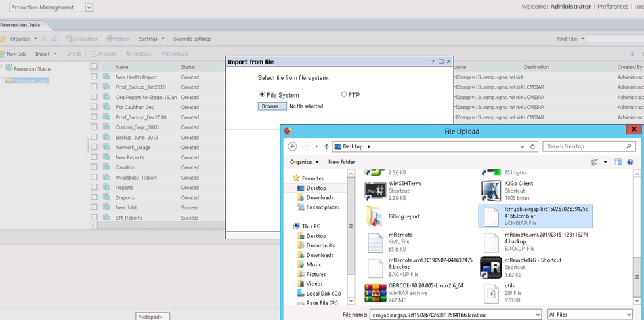644x320 pixels.
Task: Click the OBRCDE WinRAR archive icon
Action: 375,292
